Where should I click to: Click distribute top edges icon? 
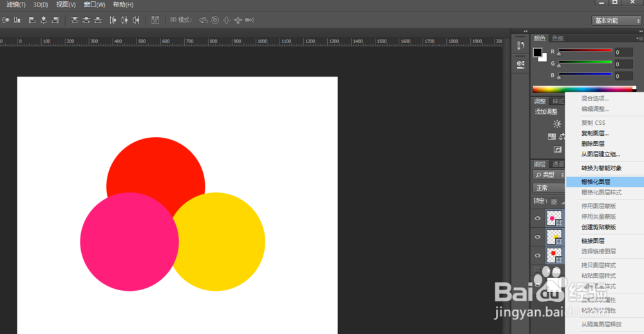(x=75, y=20)
